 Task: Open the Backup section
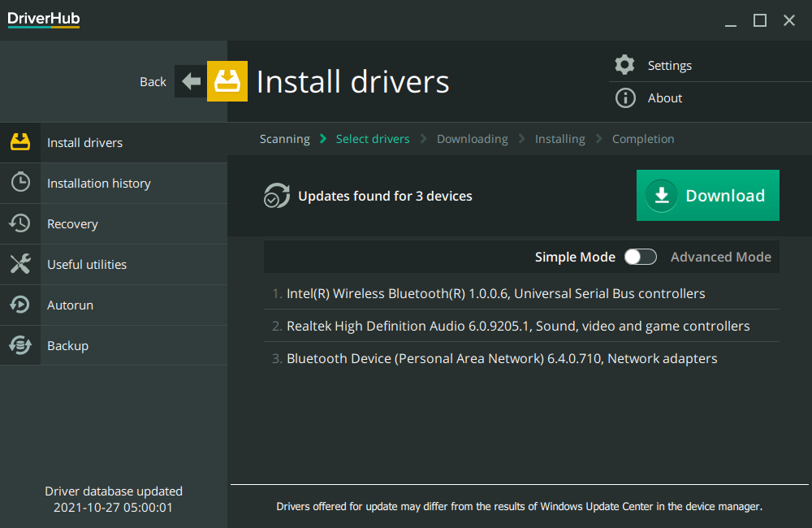point(114,345)
